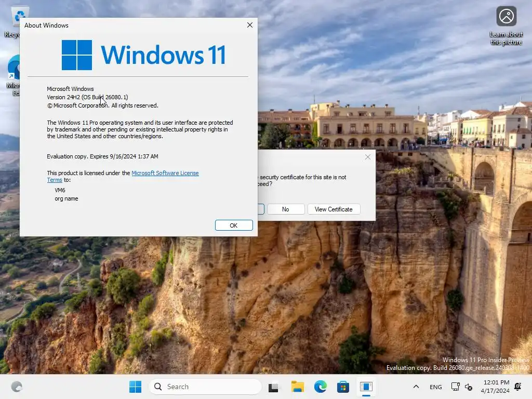Click the VM6 licensee name
The image size is (532, 399).
[60, 190]
